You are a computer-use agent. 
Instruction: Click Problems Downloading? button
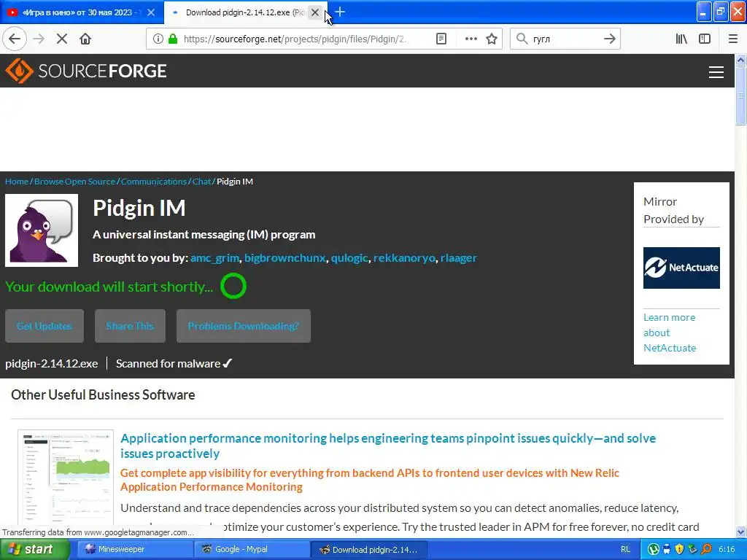244,326
